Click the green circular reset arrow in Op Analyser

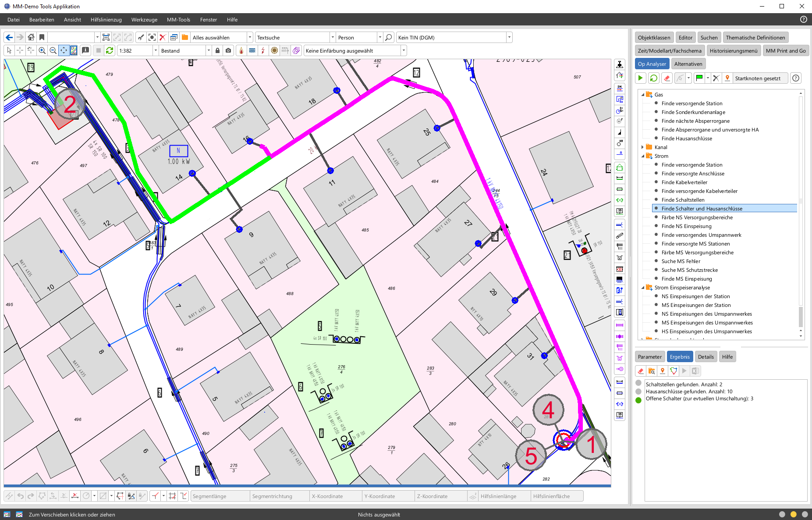[x=654, y=78]
